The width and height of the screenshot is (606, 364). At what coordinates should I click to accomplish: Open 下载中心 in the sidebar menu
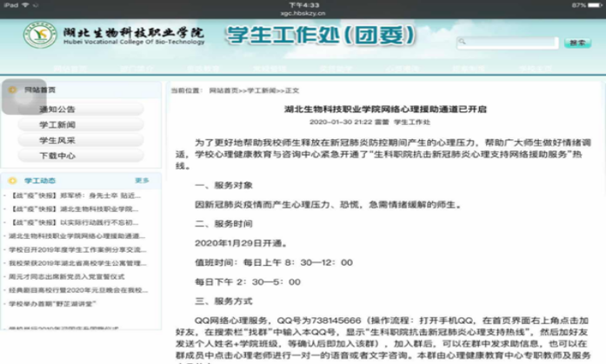81,156
